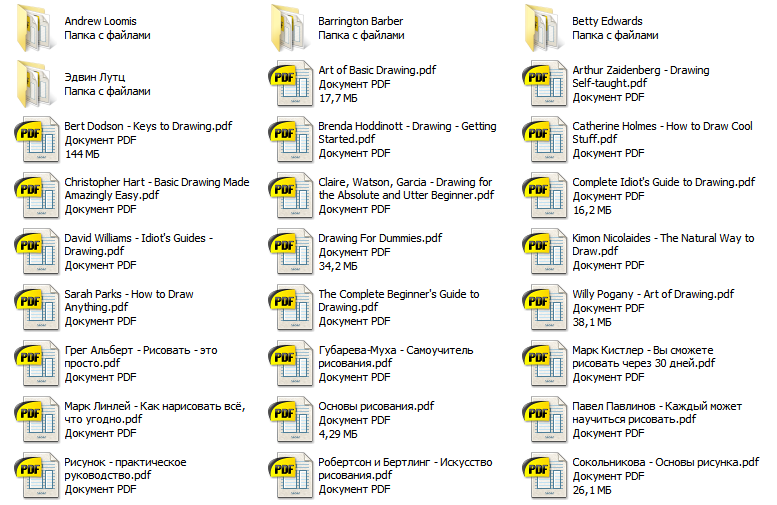Select folder name Эдвин Лутц
The image size is (777, 505).
pyautogui.click(x=95, y=77)
